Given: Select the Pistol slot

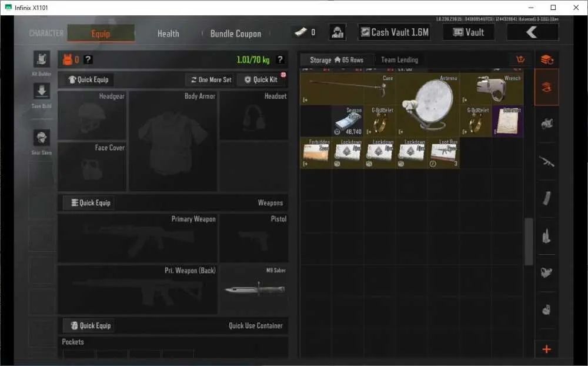Looking at the screenshot, I should pyautogui.click(x=254, y=238).
